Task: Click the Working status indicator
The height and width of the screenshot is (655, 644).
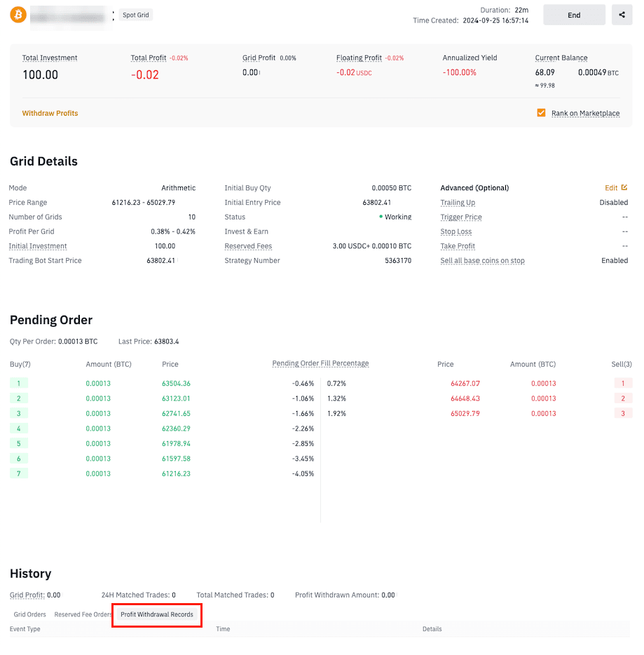Action: tap(395, 217)
